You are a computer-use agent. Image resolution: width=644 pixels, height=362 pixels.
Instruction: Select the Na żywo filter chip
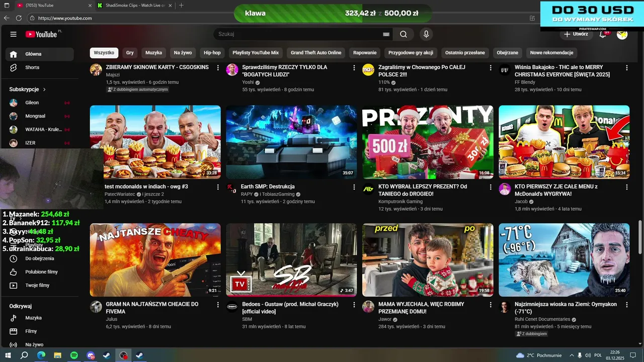[x=183, y=53]
